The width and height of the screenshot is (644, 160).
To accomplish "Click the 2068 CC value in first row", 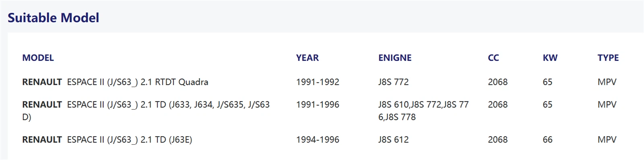I will (497, 82).
